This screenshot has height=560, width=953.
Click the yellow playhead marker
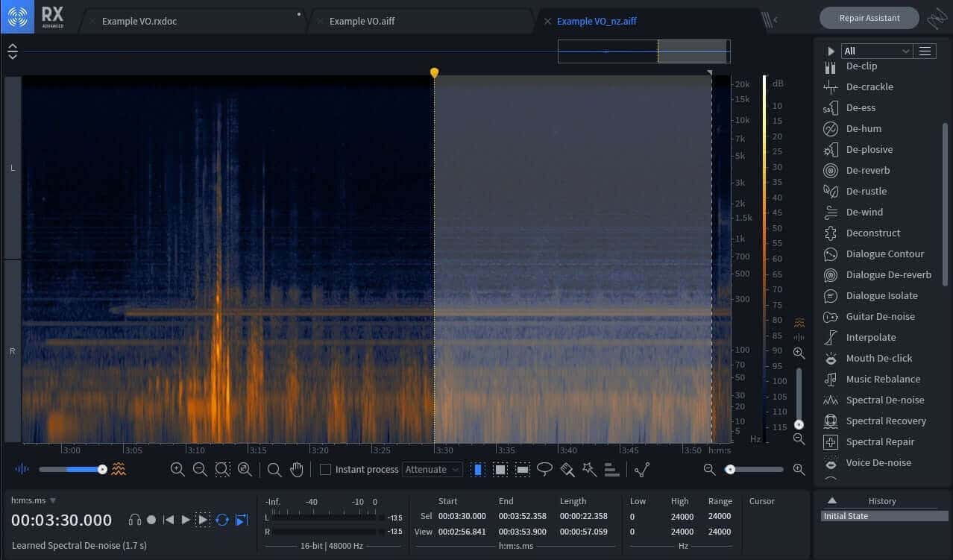coord(434,73)
